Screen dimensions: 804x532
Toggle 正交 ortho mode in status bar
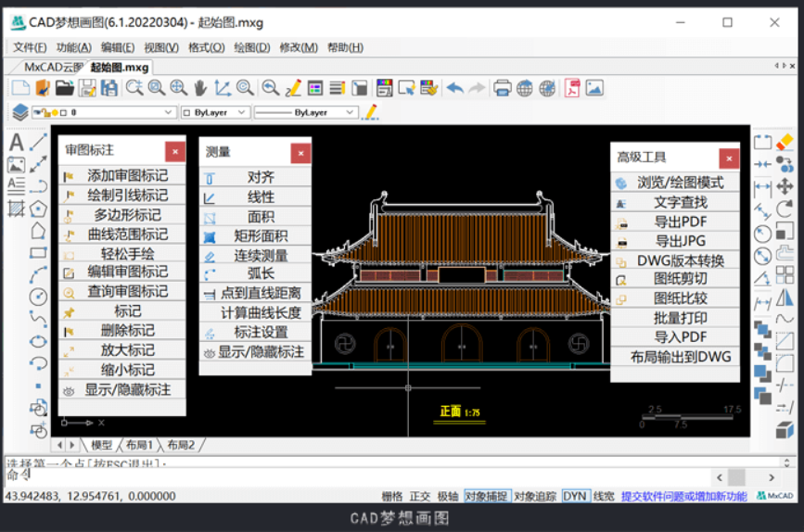click(420, 496)
